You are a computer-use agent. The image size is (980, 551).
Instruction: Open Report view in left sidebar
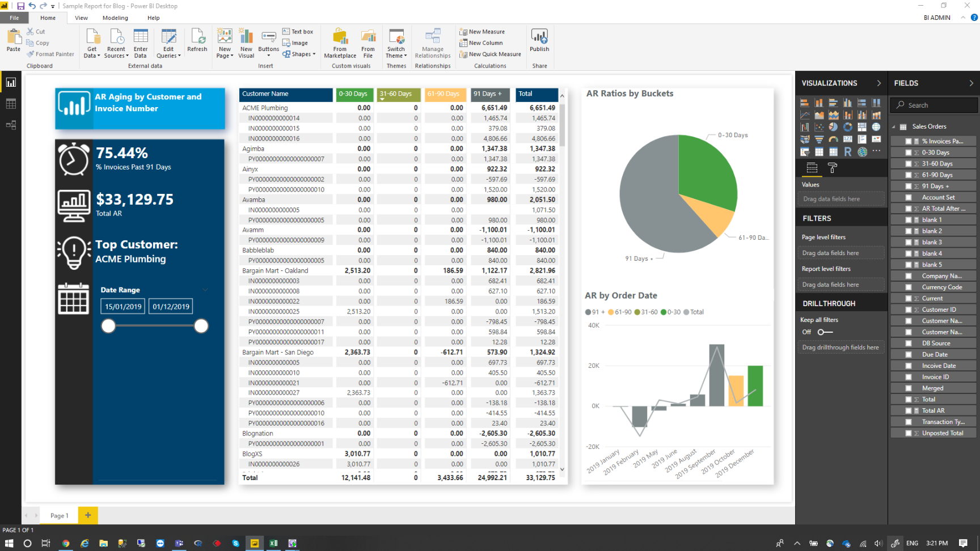[x=11, y=82]
